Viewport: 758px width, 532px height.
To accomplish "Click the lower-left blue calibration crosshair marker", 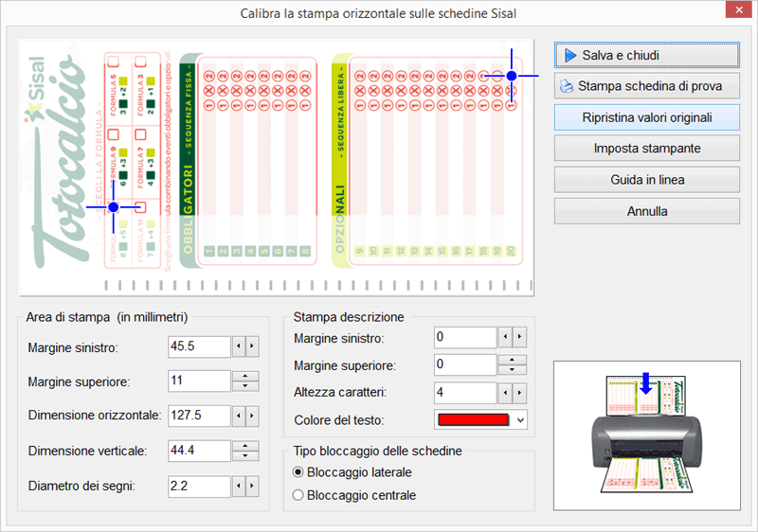I will pos(114,206).
